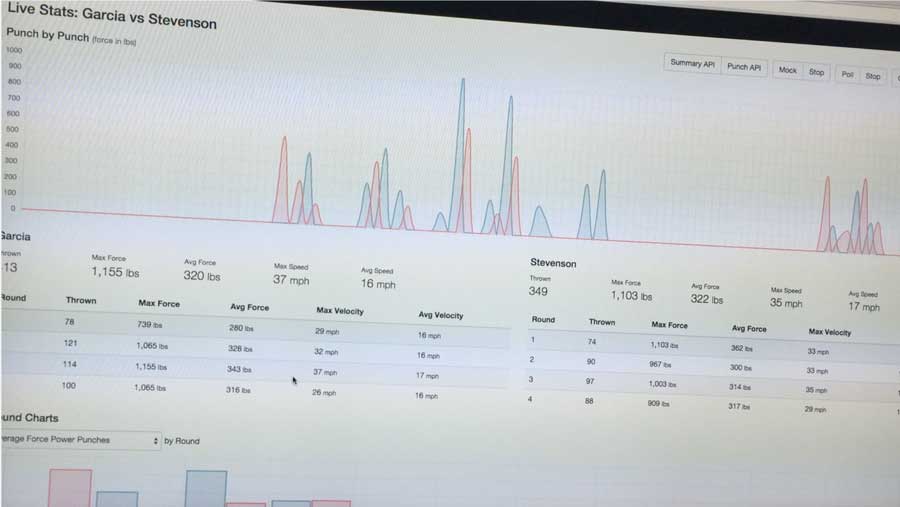Click Garcia's thrown value '114'
Image resolution: width=900 pixels, height=507 pixels.
pyautogui.click(x=69, y=364)
